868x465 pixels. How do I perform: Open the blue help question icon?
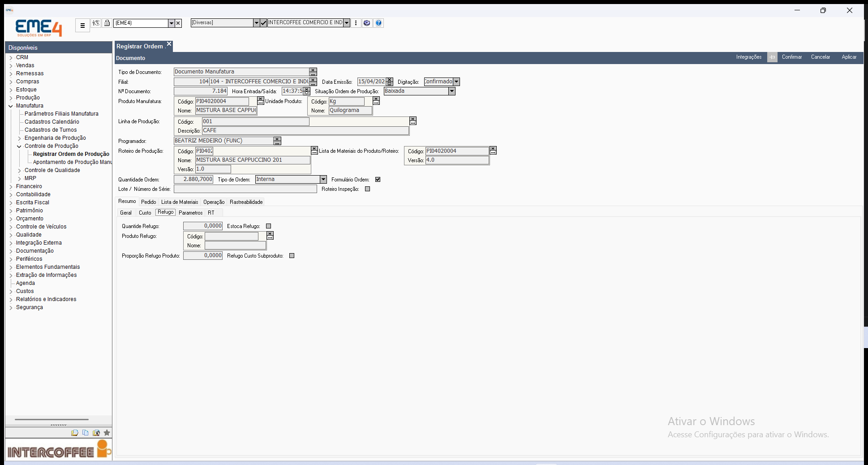378,23
